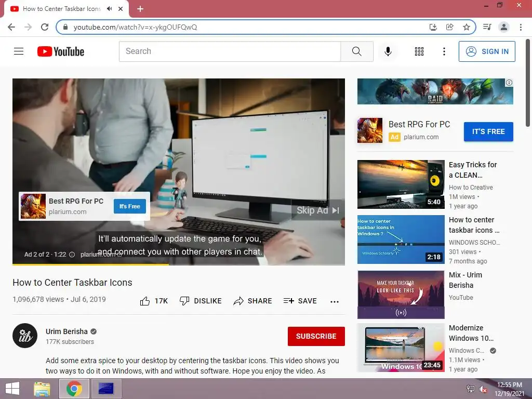The width and height of the screenshot is (532, 399).
Task: Click the sidebar ad info icon on RAID banner
Action: (x=509, y=83)
